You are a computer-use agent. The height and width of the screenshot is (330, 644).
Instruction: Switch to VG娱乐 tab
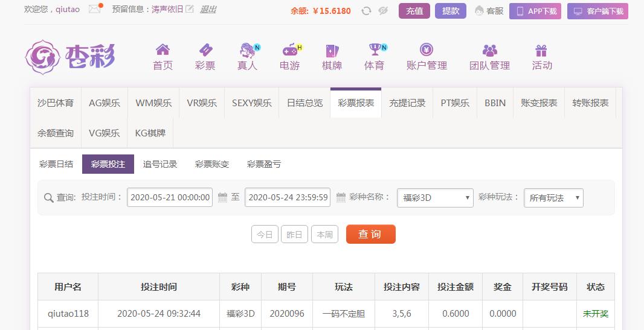[x=105, y=133]
